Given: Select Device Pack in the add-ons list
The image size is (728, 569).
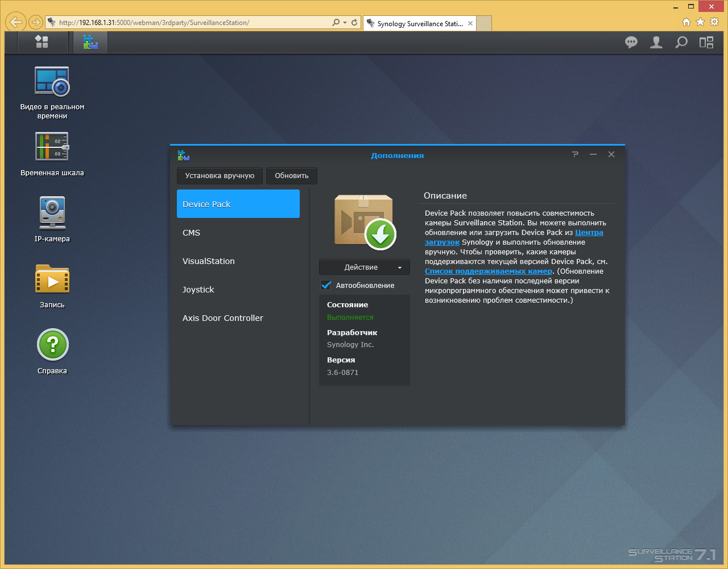Looking at the screenshot, I should point(238,204).
